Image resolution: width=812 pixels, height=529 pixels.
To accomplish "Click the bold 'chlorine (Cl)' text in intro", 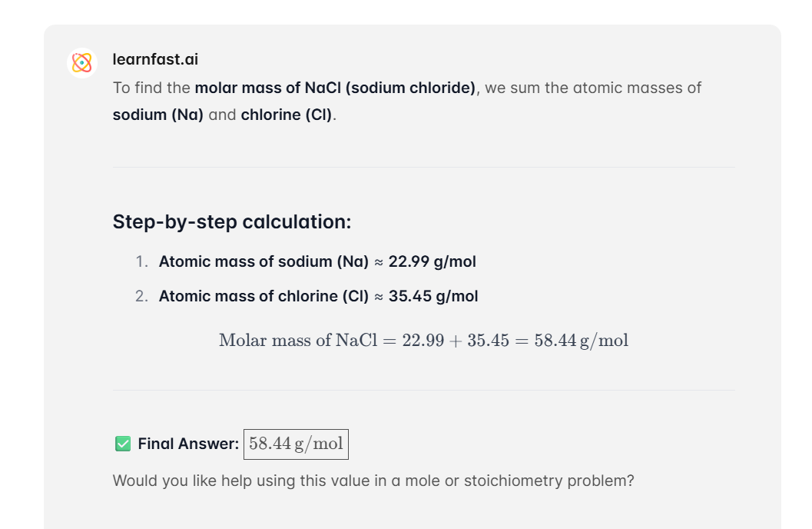I will (287, 115).
